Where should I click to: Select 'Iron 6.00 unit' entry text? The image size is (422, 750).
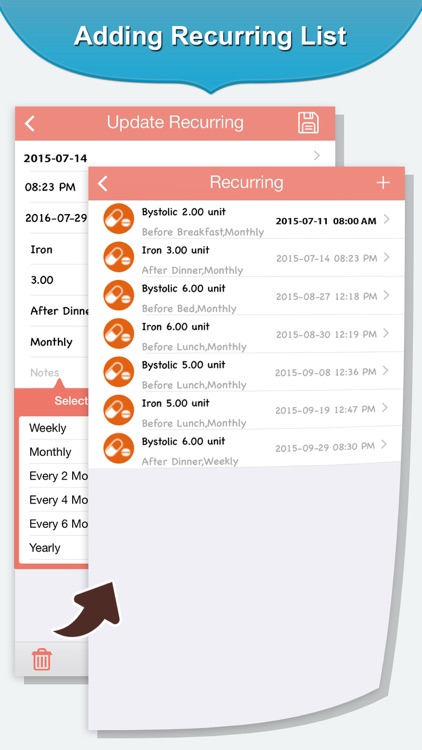(176, 327)
